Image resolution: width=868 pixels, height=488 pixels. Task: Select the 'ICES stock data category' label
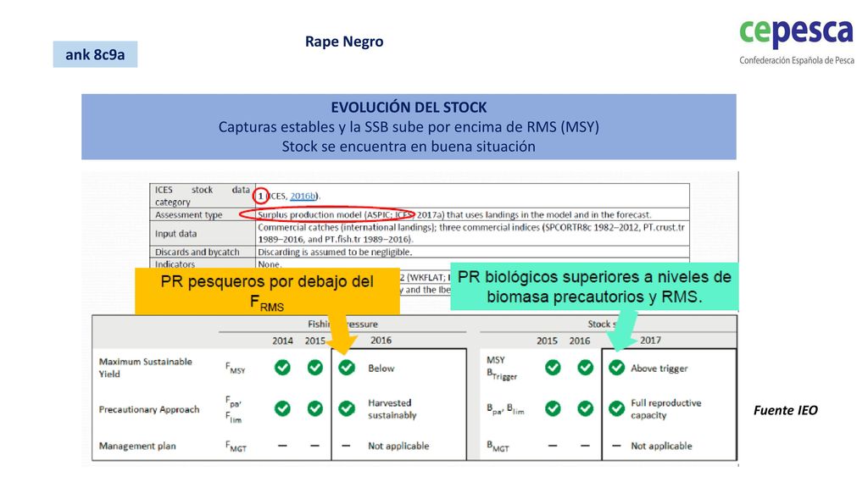click(202, 196)
